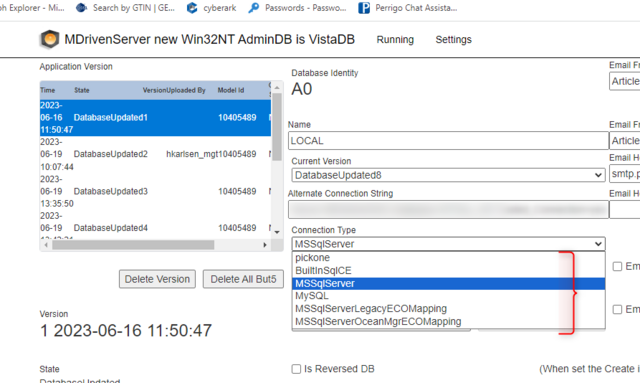The image size is (640, 383).
Task: Toggle the lower Em checkbox at right
Action: pos(617,310)
